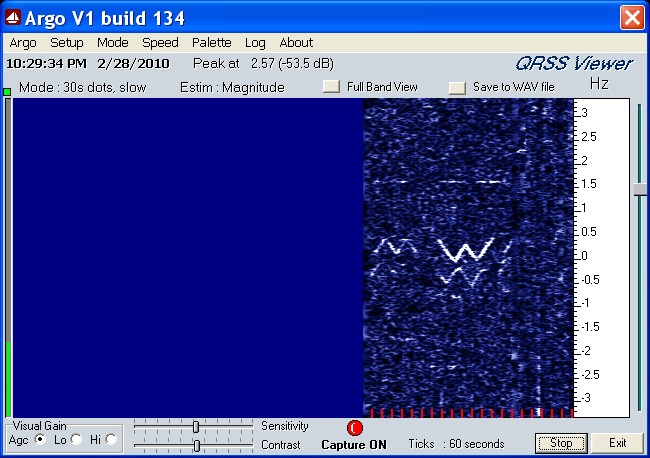The image size is (650, 458).
Task: Open the Log menu
Action: (255, 43)
